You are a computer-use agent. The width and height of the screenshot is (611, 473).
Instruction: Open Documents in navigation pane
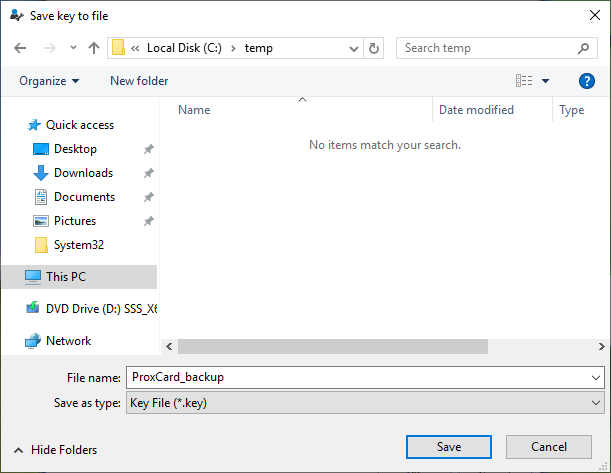point(84,197)
